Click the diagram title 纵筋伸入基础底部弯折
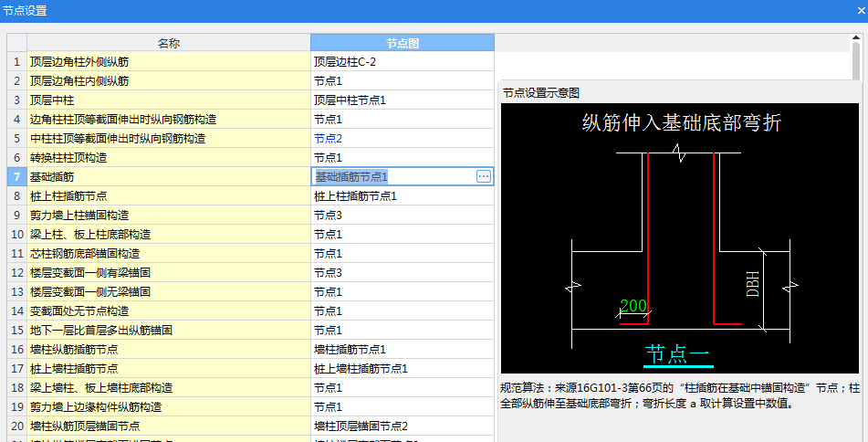Image resolution: width=868 pixels, height=442 pixels. pos(682,122)
